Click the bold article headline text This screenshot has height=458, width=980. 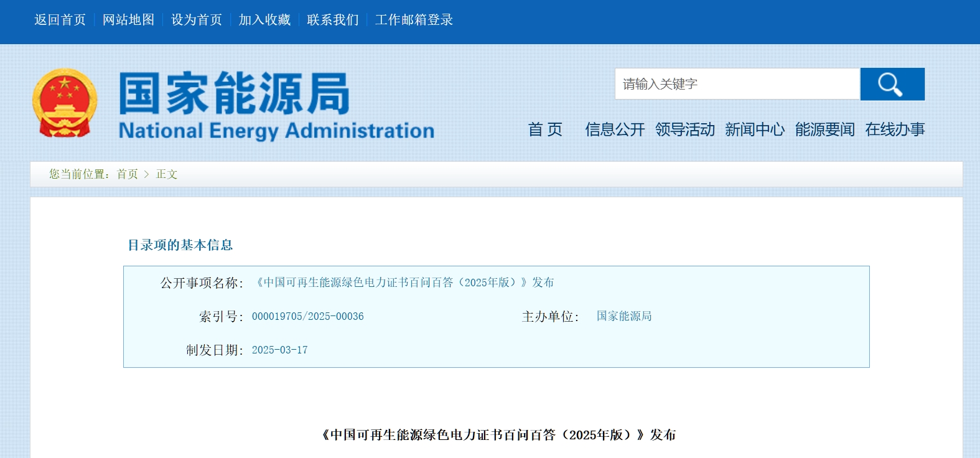(498, 435)
